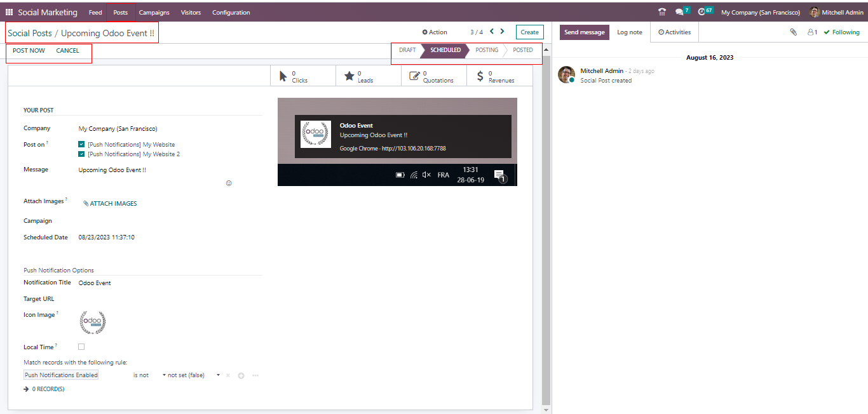This screenshot has height=414, width=868.
Task: Uncheck Push Notifications My Website checkbox
Action: pos(81,144)
